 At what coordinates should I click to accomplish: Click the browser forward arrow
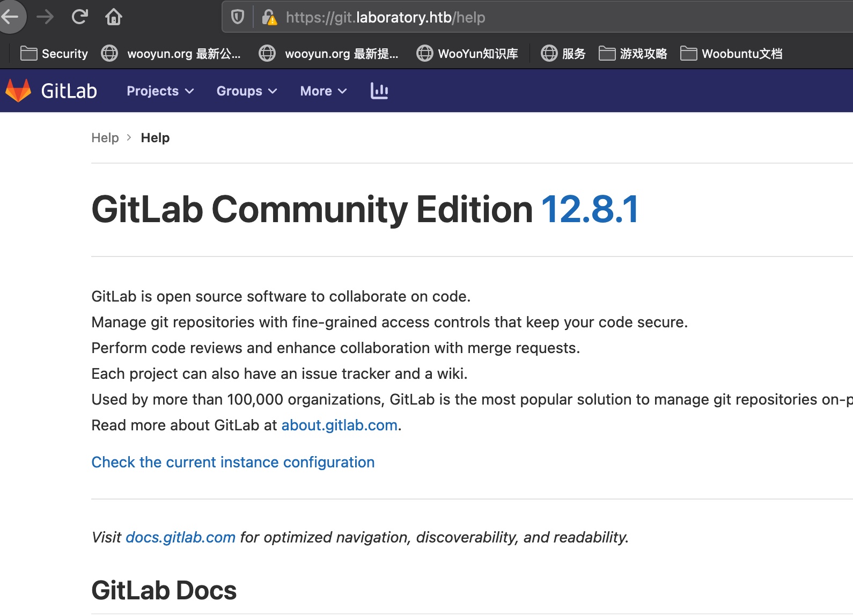click(45, 17)
